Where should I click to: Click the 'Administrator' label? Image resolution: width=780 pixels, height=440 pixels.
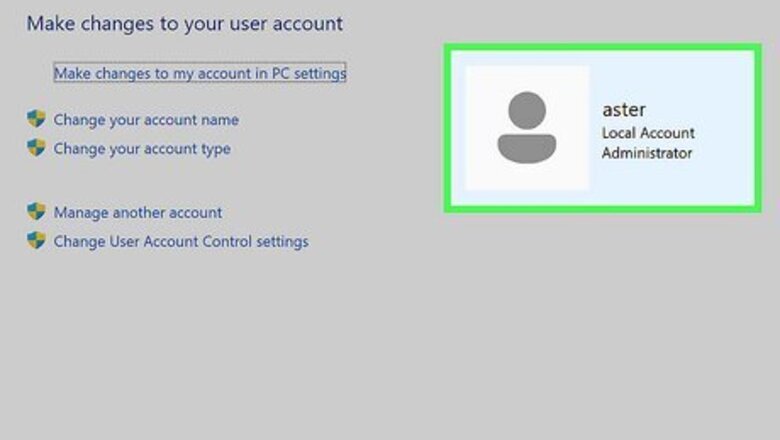point(647,153)
